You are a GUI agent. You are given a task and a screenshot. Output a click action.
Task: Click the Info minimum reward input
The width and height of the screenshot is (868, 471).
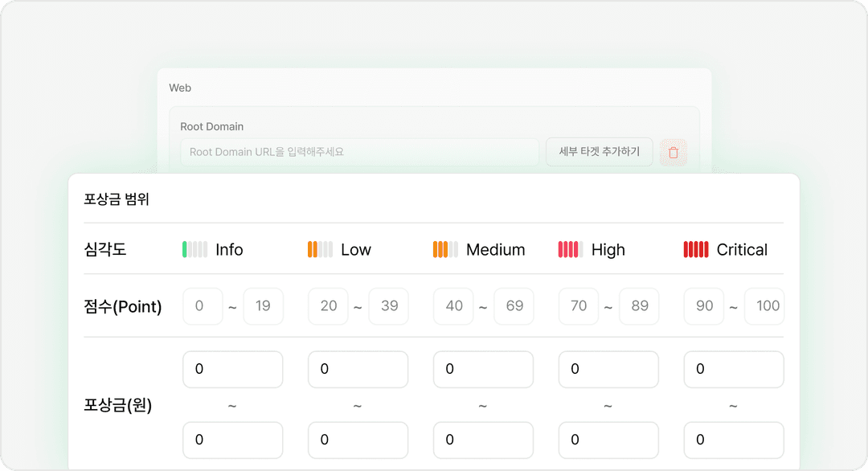click(233, 370)
